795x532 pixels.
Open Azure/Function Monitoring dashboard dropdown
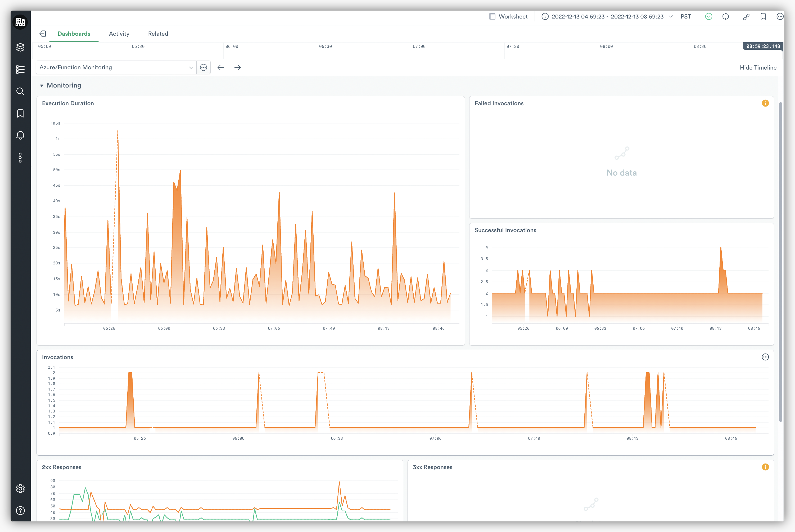(116, 67)
